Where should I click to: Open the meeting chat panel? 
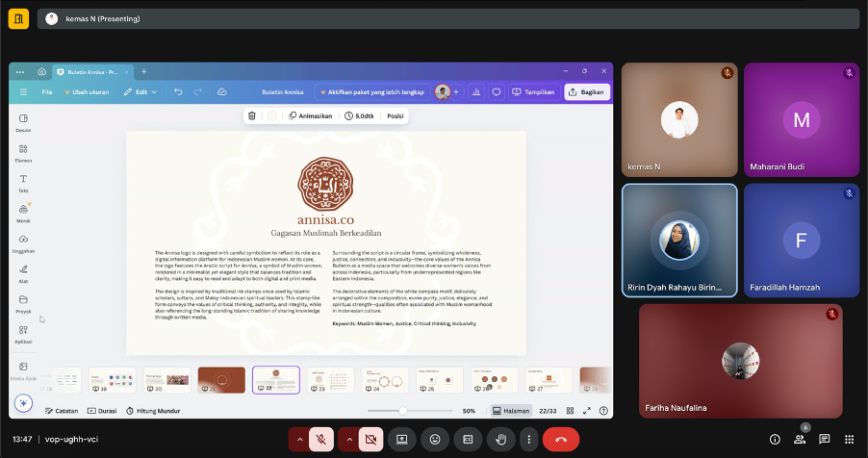[x=824, y=439]
